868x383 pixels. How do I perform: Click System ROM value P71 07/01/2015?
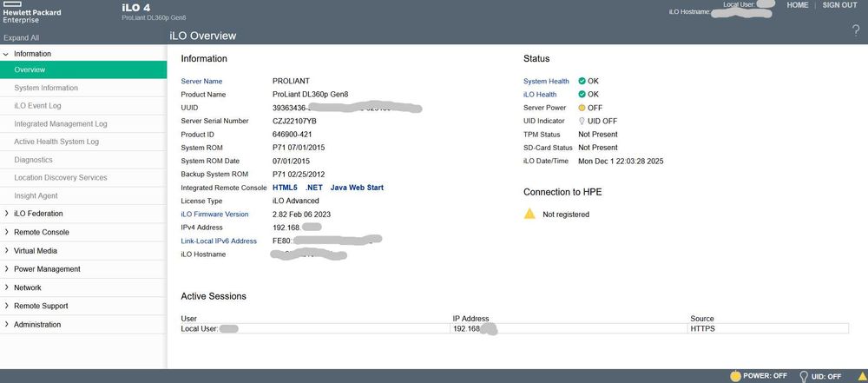tap(299, 148)
